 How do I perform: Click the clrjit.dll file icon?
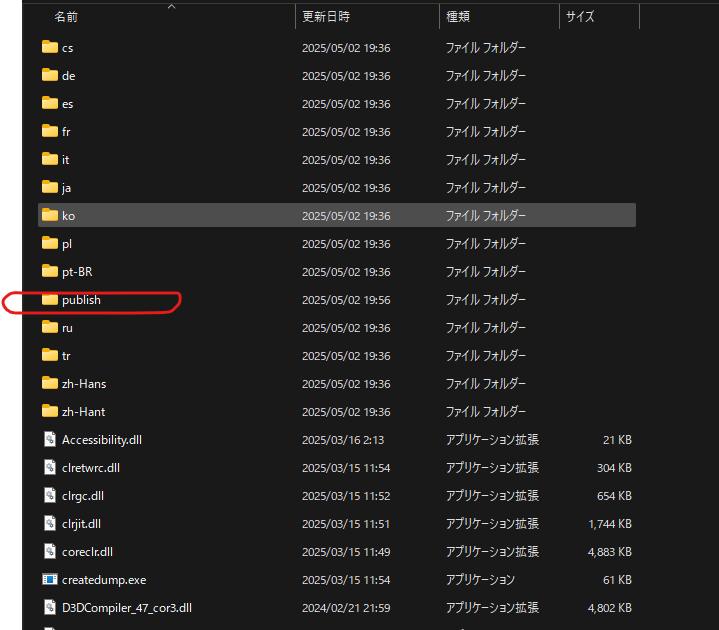50,523
